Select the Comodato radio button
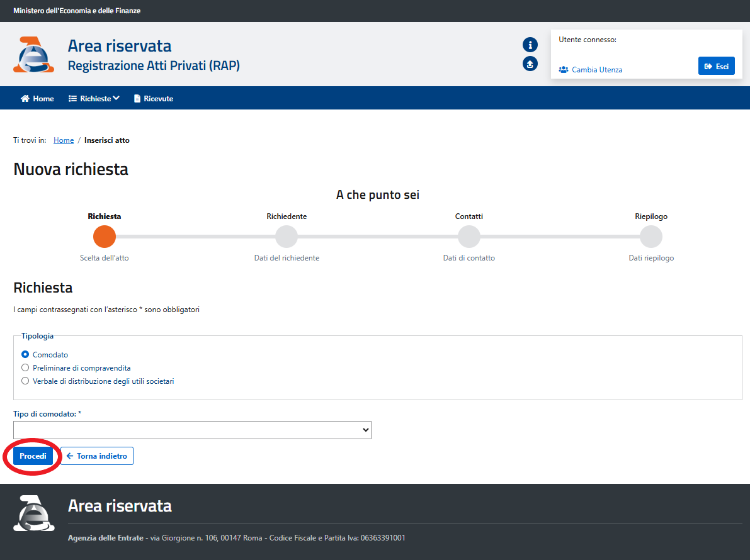 (25, 354)
